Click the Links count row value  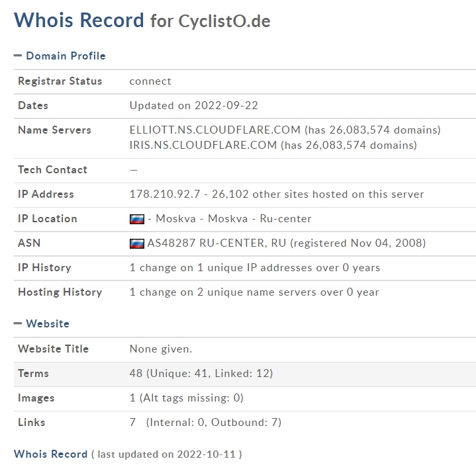pos(205,422)
